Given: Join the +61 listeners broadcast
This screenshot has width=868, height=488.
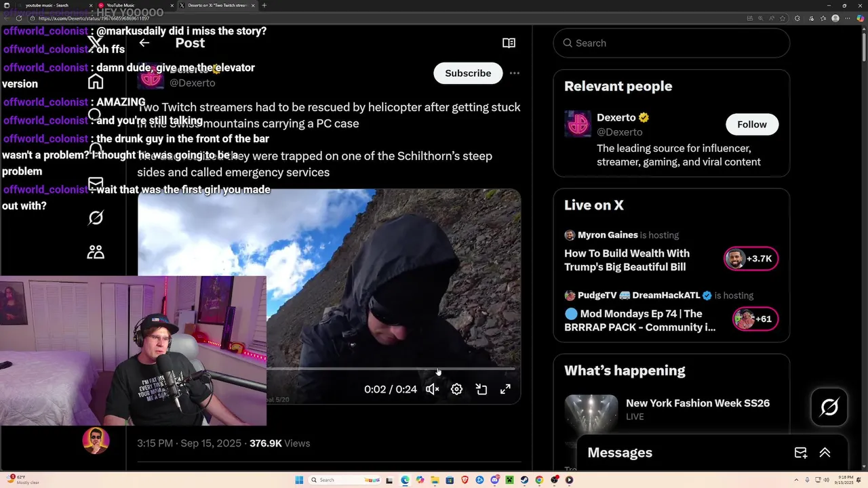Looking at the screenshot, I should 755,319.
